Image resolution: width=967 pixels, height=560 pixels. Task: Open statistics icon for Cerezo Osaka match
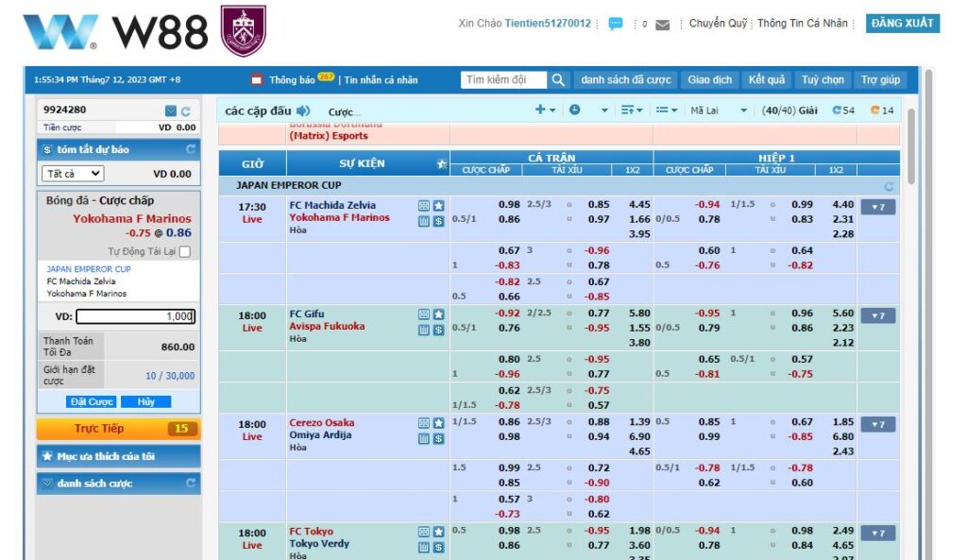424,438
